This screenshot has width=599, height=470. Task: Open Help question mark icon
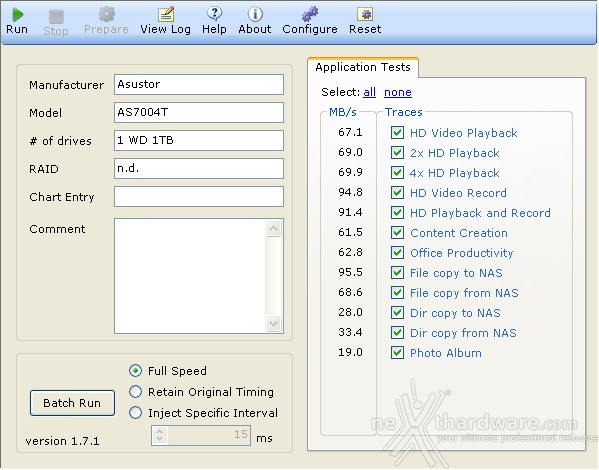[214, 14]
